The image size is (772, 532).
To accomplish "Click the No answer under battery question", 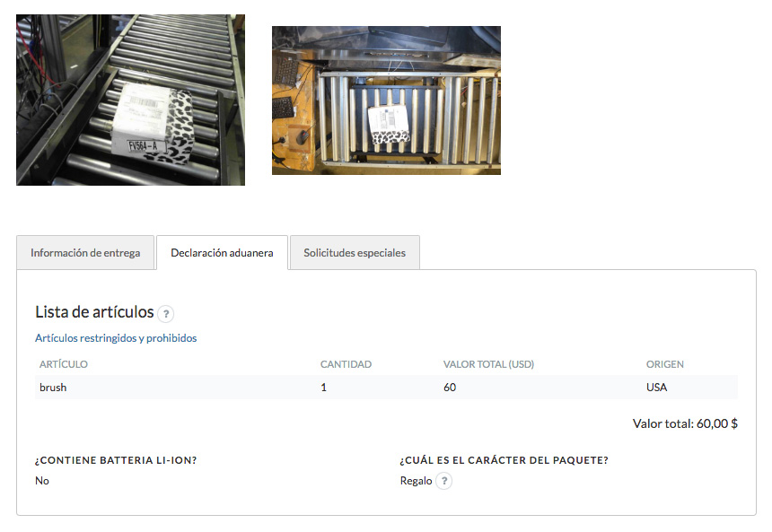I will (42, 481).
